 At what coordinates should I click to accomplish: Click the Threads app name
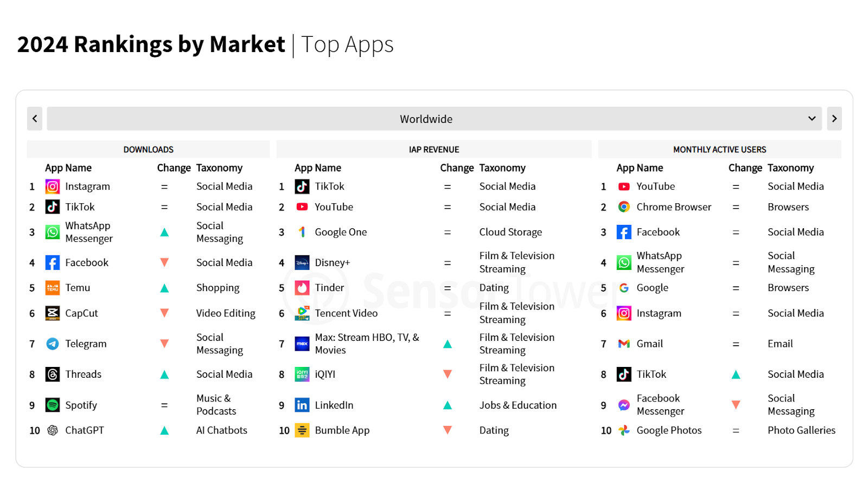(84, 375)
